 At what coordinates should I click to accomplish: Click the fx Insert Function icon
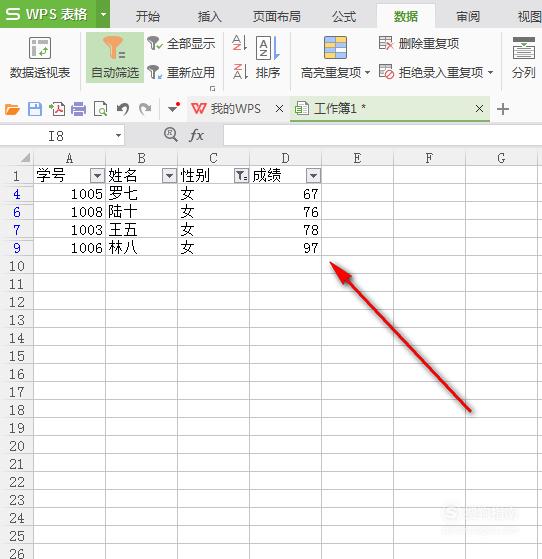point(196,135)
